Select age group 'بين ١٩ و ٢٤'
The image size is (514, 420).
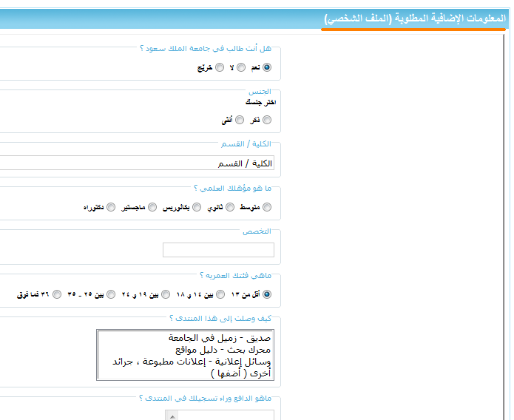(165, 294)
